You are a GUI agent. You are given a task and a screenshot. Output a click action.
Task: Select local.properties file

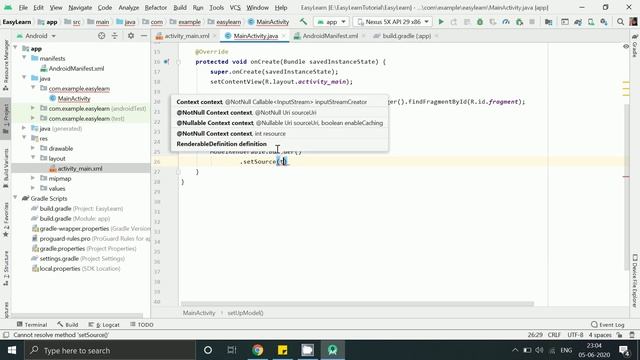click(76, 269)
